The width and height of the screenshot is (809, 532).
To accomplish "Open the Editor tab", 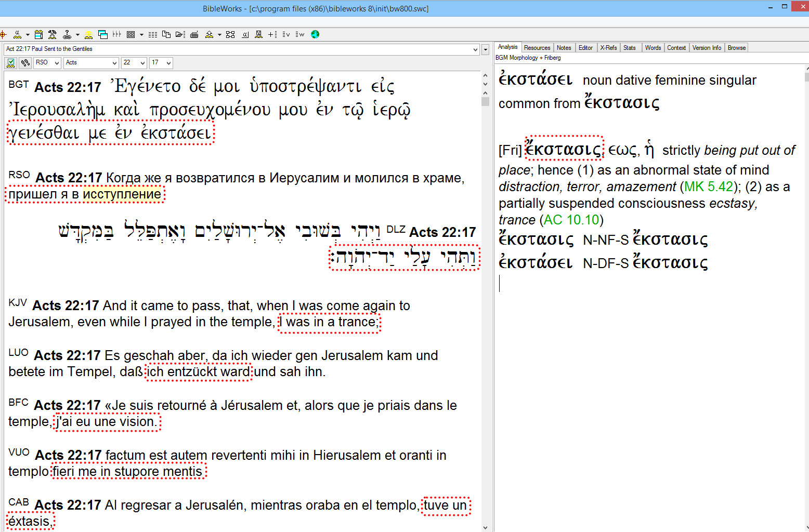I will coord(586,48).
